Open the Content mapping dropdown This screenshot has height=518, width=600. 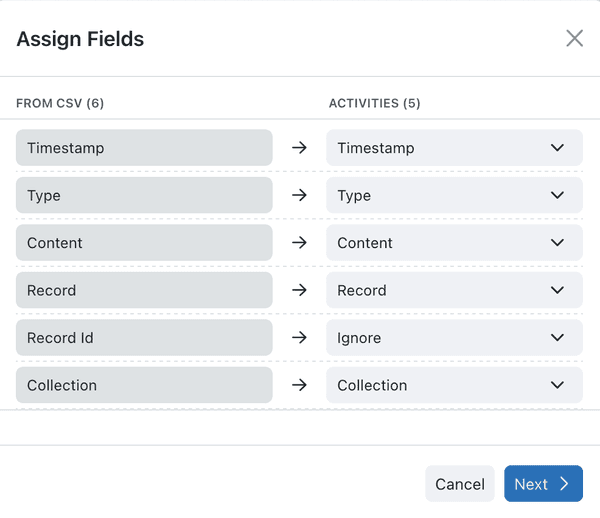454,243
